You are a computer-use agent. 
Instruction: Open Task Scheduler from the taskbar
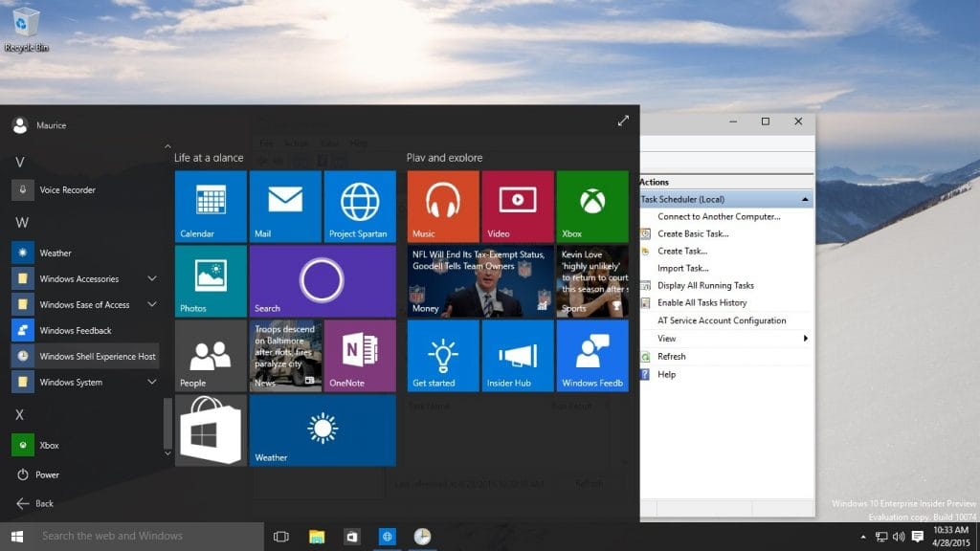[x=421, y=536]
